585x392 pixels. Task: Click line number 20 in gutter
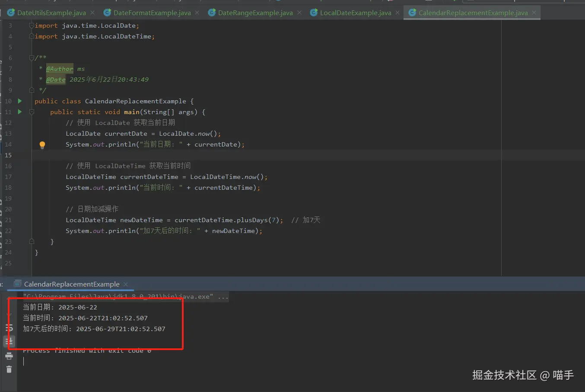(x=8, y=209)
